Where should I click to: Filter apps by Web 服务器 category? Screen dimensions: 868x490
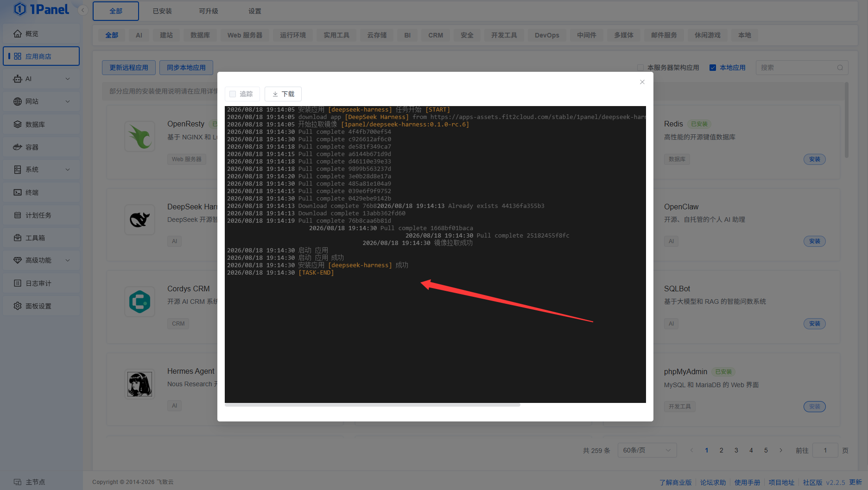[245, 35]
